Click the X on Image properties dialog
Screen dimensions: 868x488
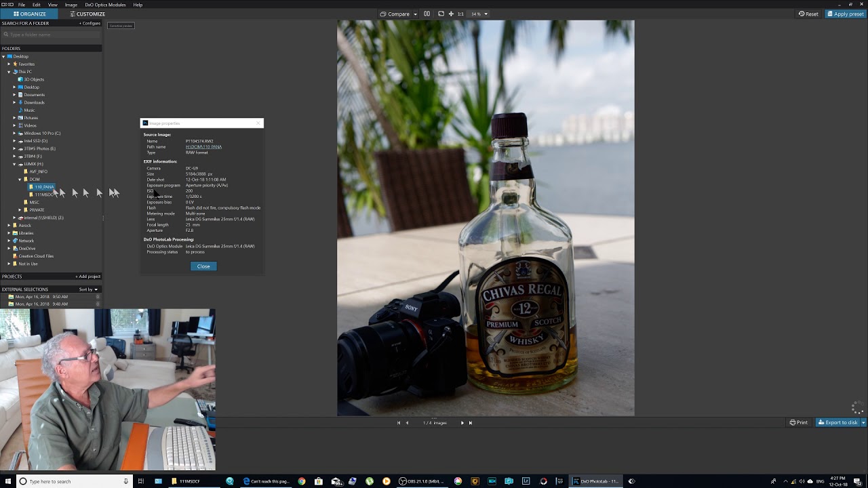coord(258,123)
